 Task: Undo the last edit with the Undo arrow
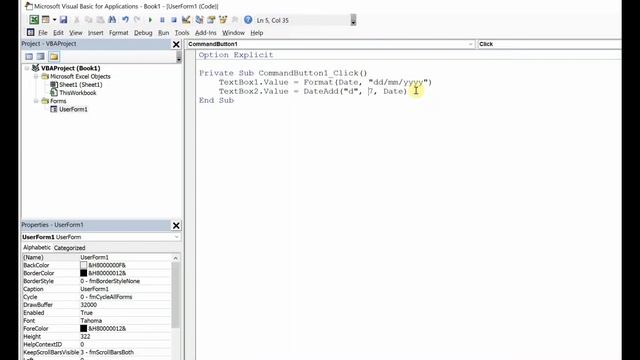pos(125,20)
